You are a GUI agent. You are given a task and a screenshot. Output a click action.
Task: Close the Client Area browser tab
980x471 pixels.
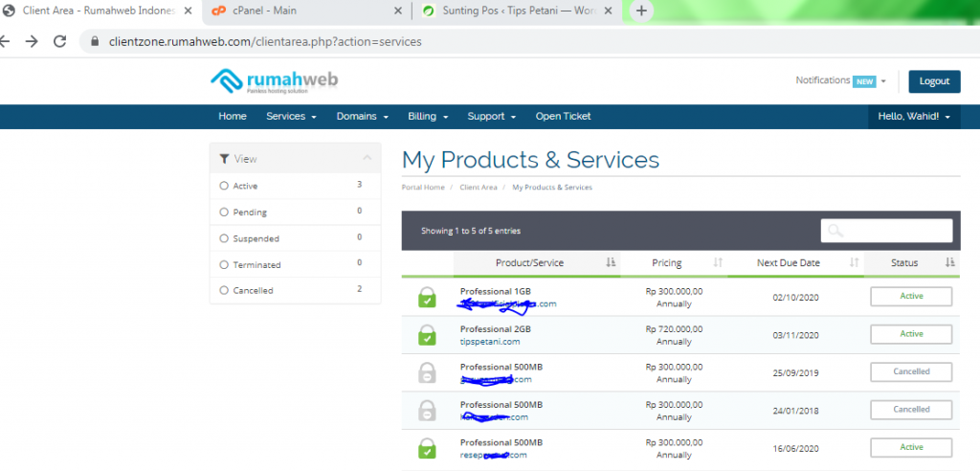(x=189, y=11)
